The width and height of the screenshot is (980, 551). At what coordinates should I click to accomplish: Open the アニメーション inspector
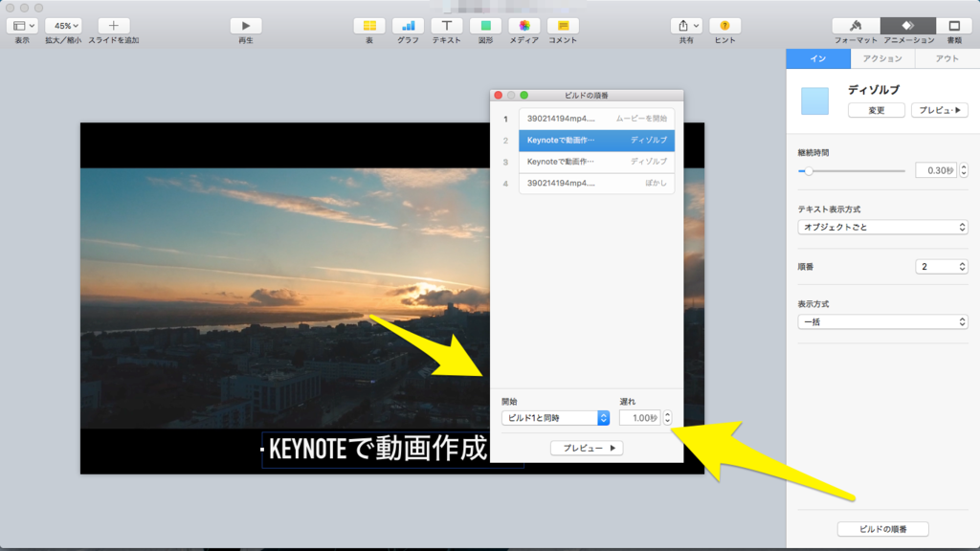[x=908, y=26]
